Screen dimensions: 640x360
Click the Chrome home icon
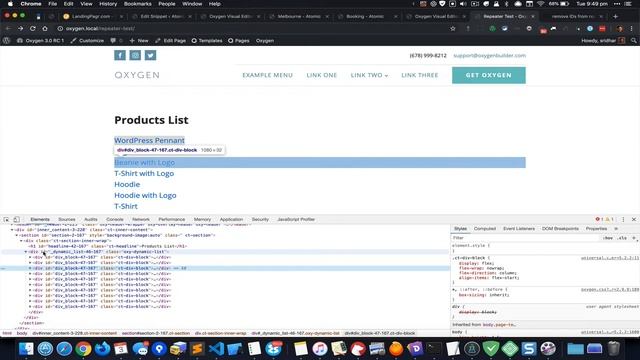(x=45, y=29)
